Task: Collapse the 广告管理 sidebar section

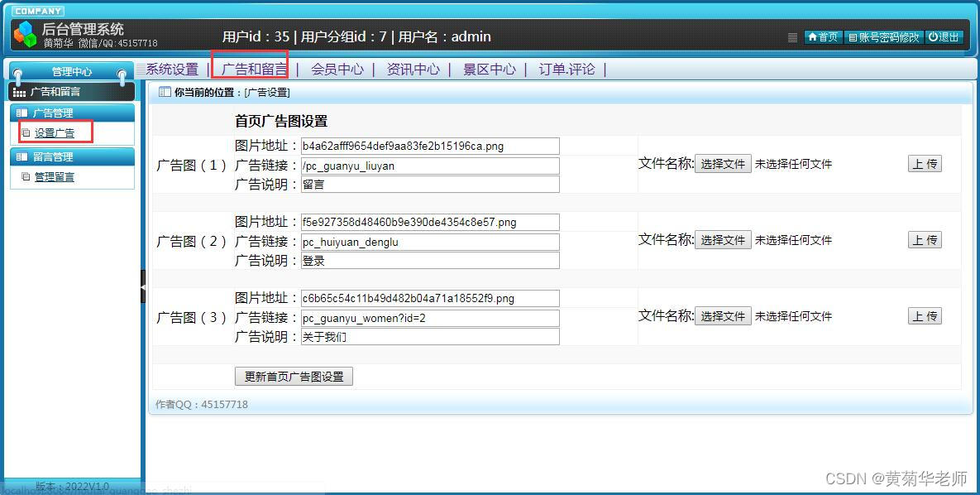Action: click(73, 113)
